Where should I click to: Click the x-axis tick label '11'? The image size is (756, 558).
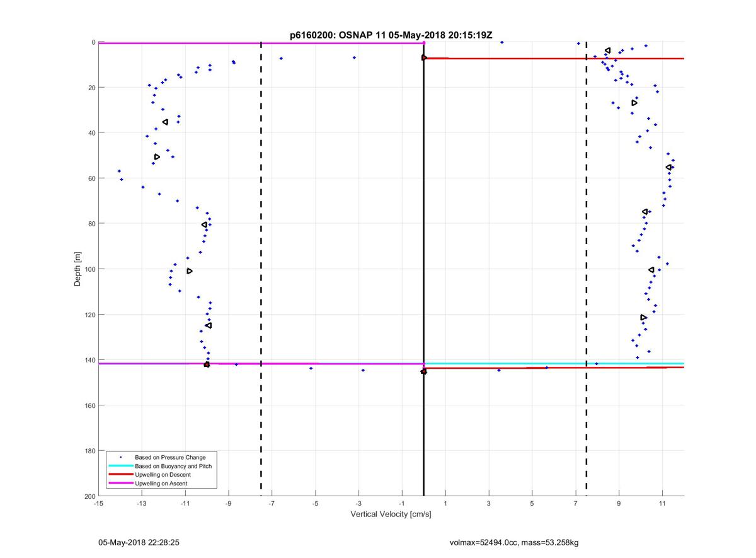point(662,504)
